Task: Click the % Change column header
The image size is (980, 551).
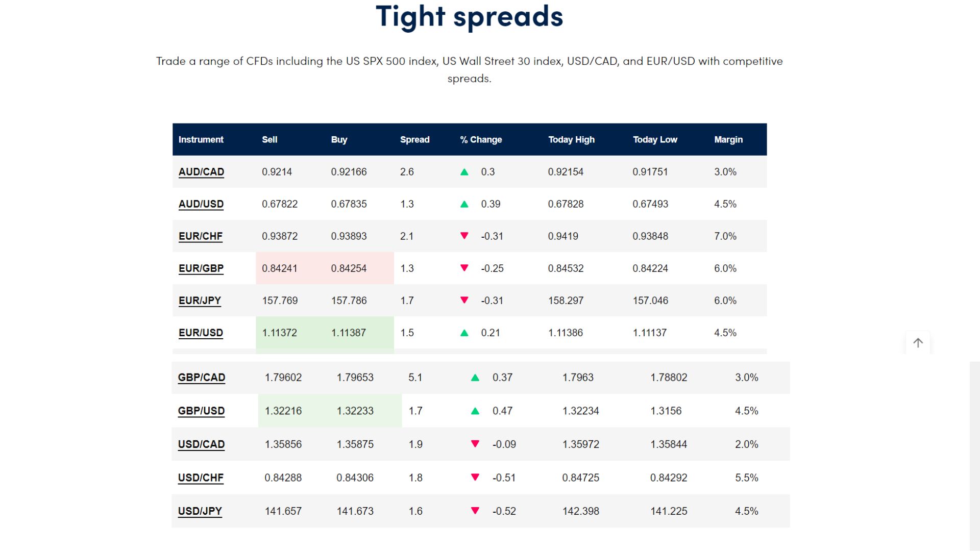Action: tap(481, 139)
